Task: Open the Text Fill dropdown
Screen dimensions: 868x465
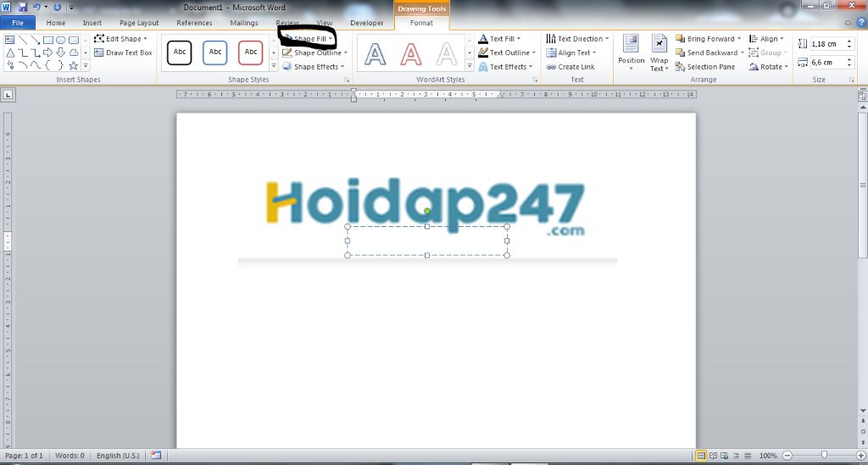Action: pos(499,39)
